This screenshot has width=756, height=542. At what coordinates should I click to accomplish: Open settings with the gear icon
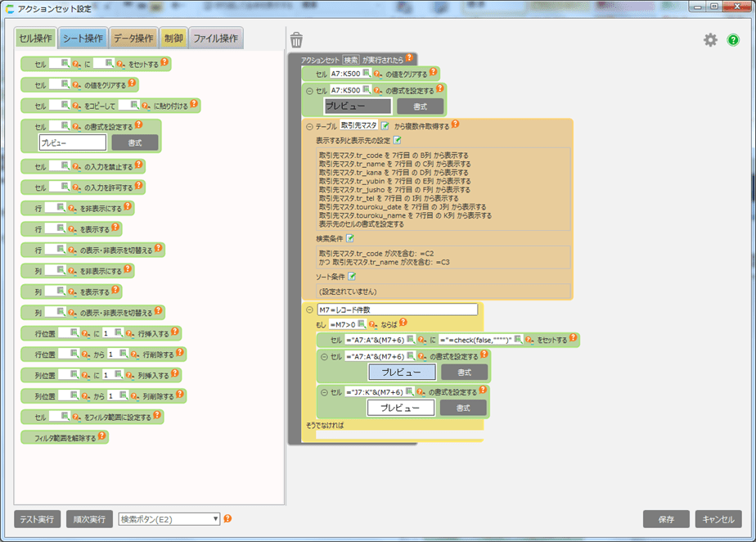click(710, 40)
